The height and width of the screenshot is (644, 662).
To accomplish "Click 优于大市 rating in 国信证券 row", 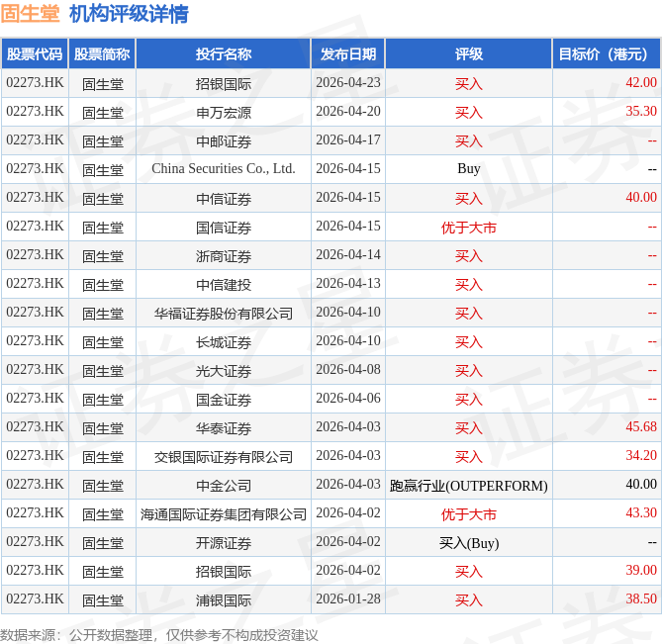I will 469,228.
